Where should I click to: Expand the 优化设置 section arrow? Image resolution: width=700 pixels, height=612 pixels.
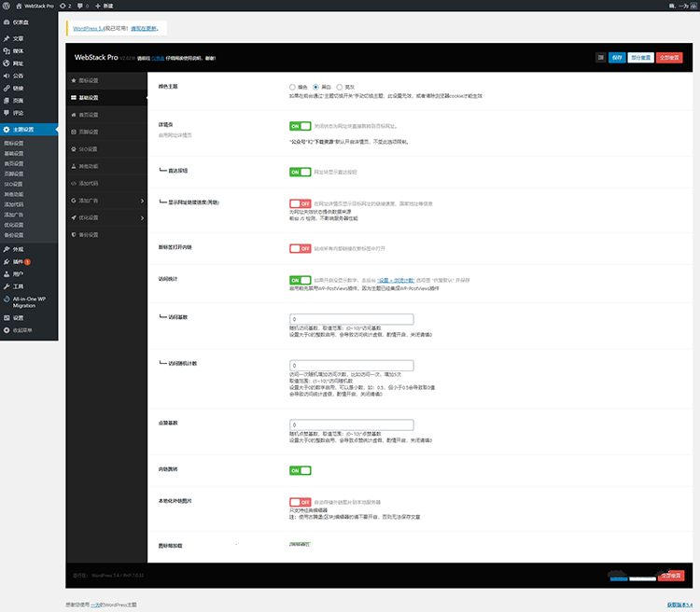[141, 216]
